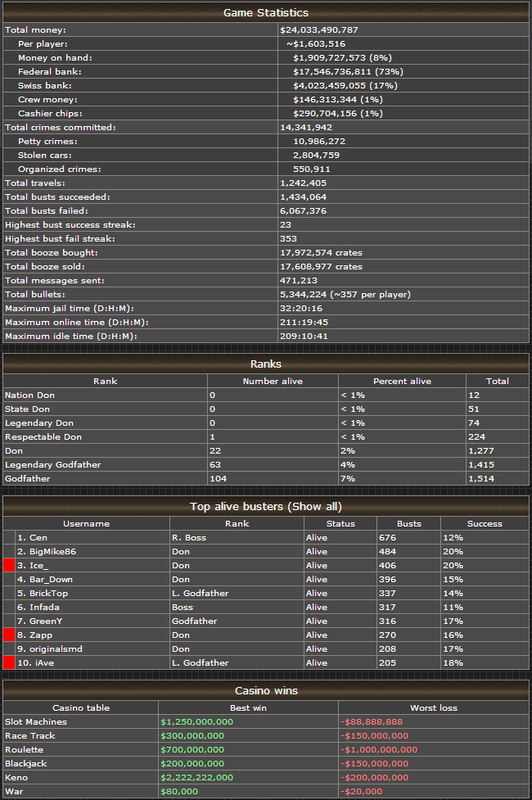Select Keno best win $2,222,222,000
Viewport: 532px width, 800px height.
(x=197, y=778)
